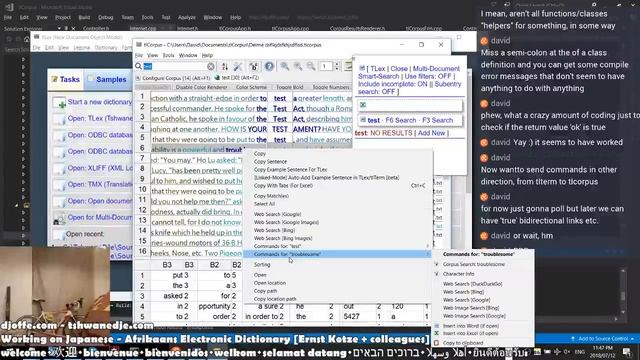Viewport: 640px width, 360px height.
Task: Click the third zoom magnifier icon
Action: (x=311, y=66)
